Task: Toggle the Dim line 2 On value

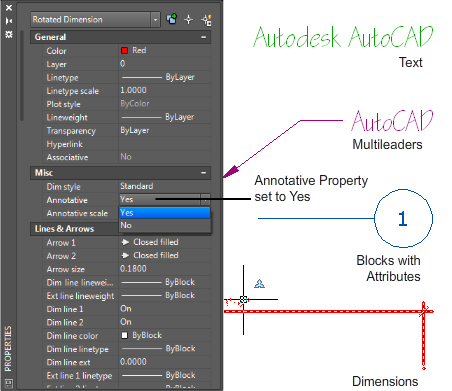Action: (x=165, y=322)
